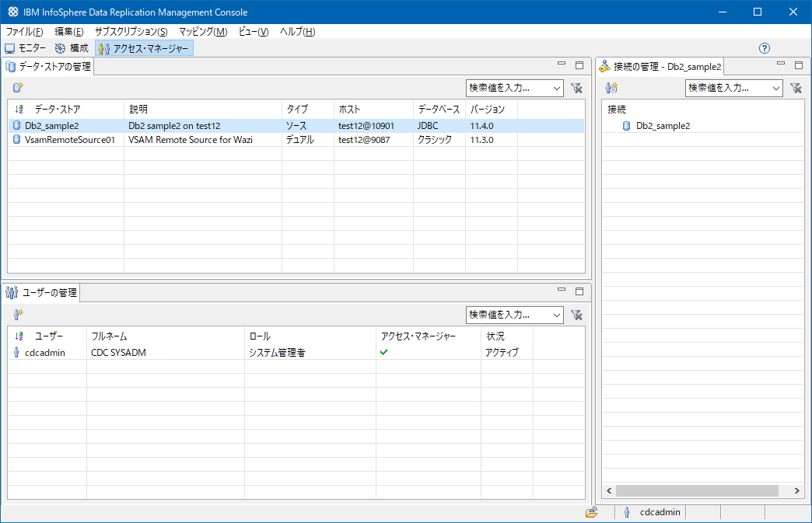
Task: Open the マッピング(M) menu
Action: click(x=203, y=32)
